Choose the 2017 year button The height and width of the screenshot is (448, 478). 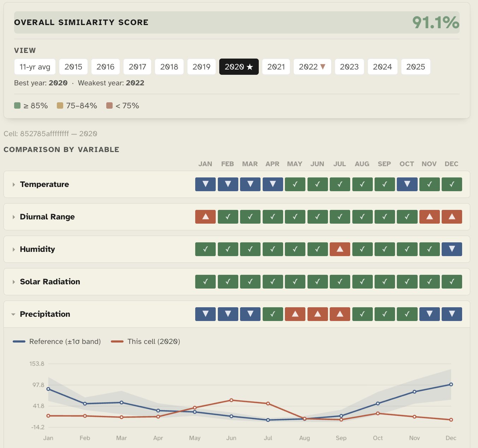point(137,67)
